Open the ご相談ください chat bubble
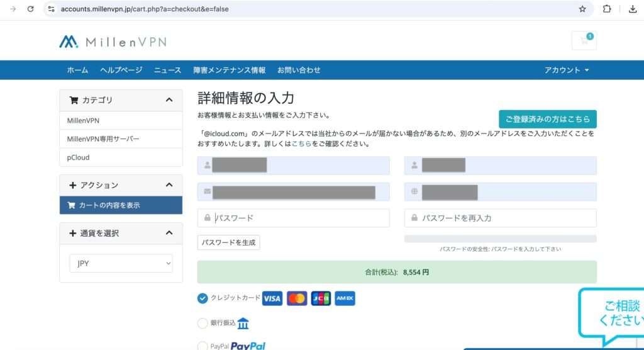The image size is (644, 350). point(612,317)
